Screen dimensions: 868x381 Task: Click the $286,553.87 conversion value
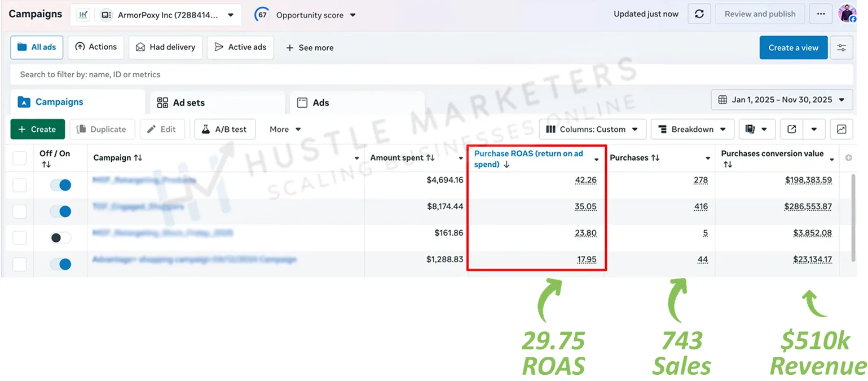pyautogui.click(x=808, y=207)
